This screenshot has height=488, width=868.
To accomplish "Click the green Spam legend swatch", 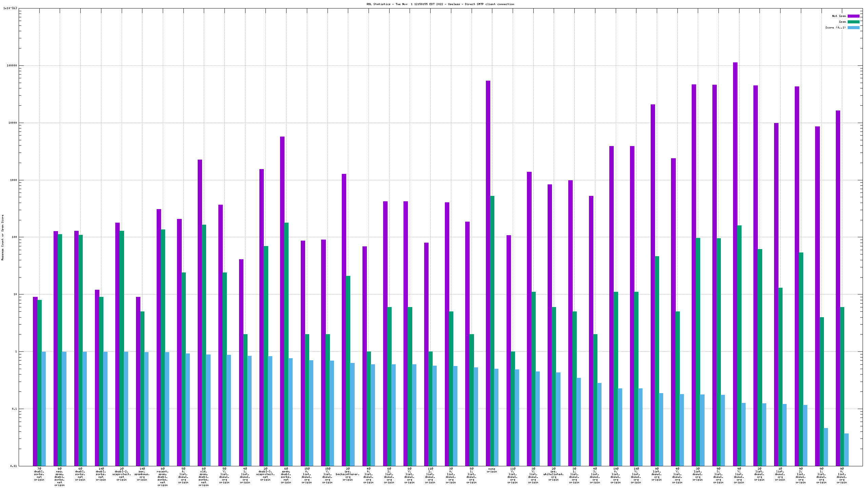I will pos(853,22).
